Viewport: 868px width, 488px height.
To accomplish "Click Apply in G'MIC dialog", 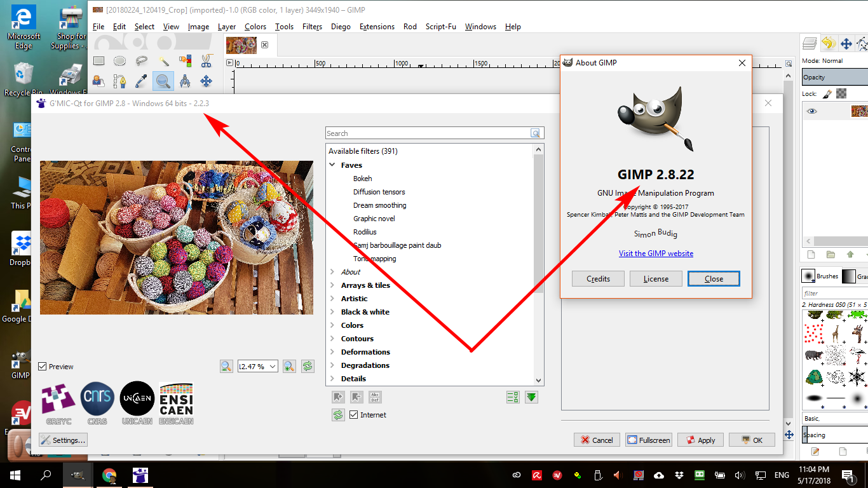I will (700, 440).
